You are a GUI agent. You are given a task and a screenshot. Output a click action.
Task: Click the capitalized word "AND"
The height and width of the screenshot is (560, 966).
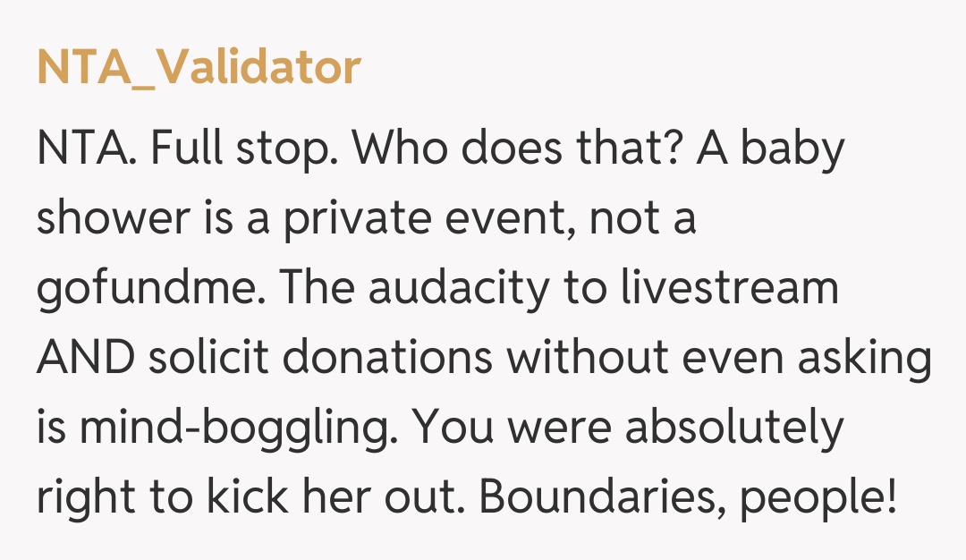pos(86,359)
